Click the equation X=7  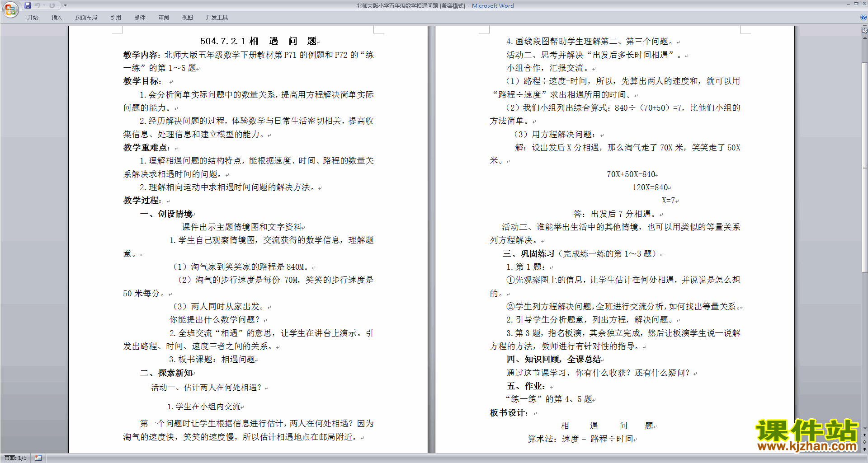669,201
